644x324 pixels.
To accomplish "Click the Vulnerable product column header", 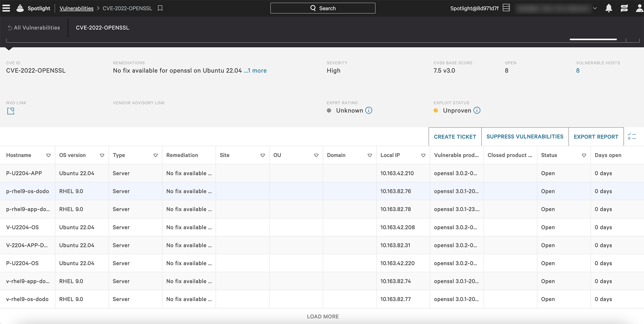I will [x=456, y=155].
